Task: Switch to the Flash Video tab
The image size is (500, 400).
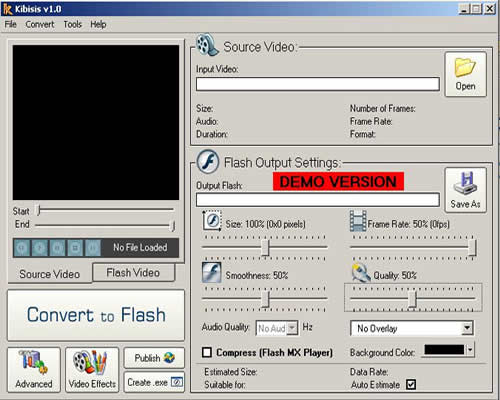Action: tap(133, 273)
